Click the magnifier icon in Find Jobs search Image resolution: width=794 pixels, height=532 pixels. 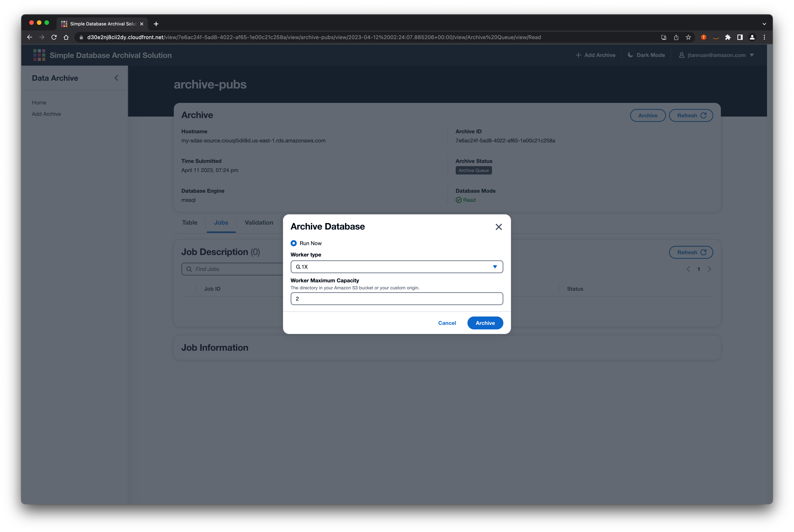click(189, 269)
